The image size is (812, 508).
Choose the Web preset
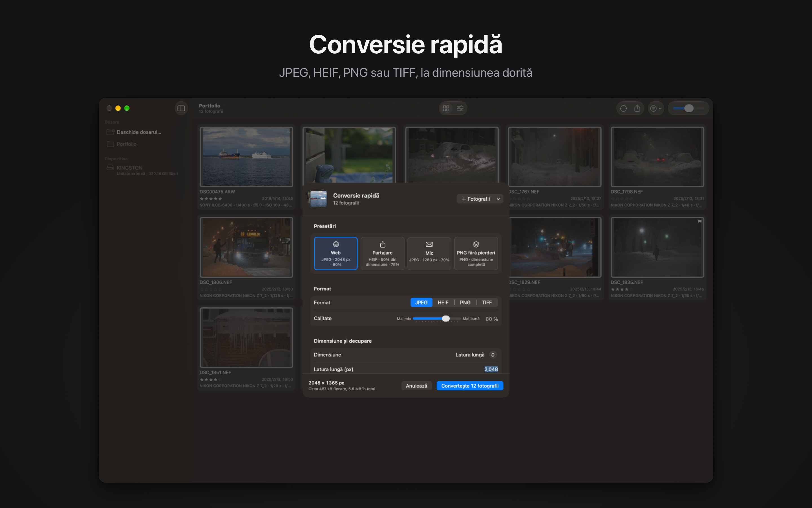pos(336,253)
